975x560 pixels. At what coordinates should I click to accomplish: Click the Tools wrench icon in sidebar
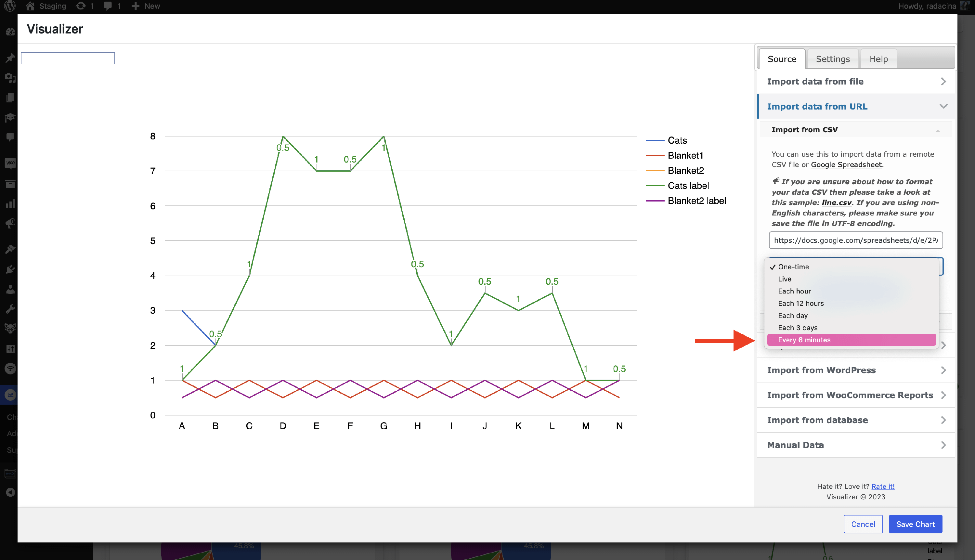pyautogui.click(x=10, y=309)
